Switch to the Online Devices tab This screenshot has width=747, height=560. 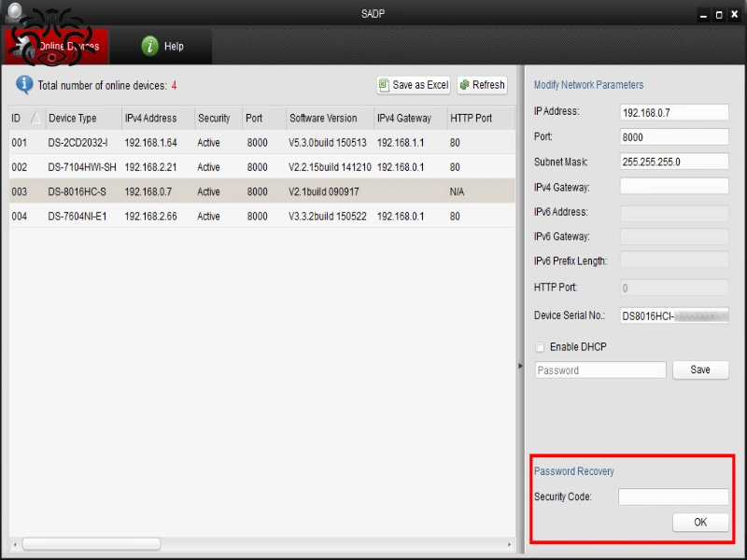[x=57, y=46]
